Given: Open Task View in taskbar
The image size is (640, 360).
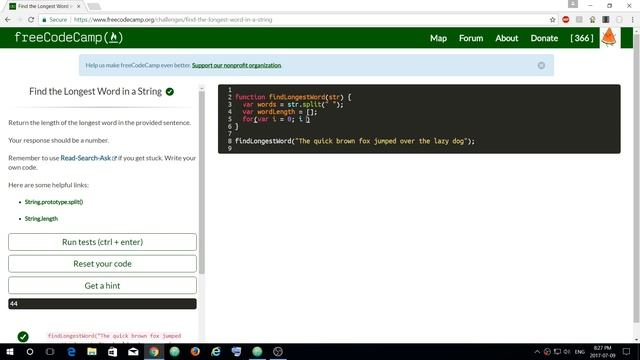Looking at the screenshot, I should click(x=50, y=351).
